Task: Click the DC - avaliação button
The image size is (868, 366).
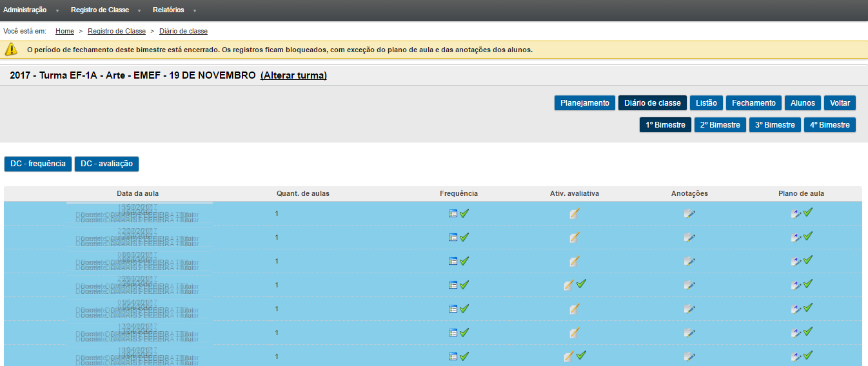Action: coord(106,164)
